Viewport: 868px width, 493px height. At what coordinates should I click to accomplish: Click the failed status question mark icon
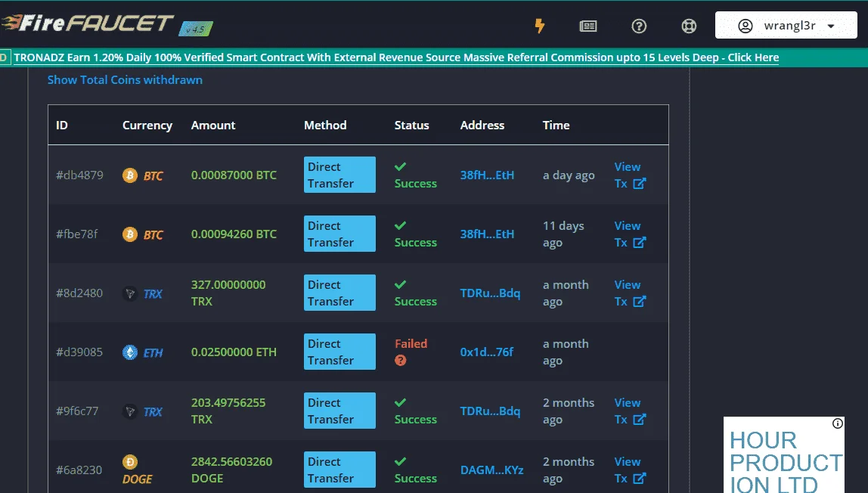click(400, 360)
